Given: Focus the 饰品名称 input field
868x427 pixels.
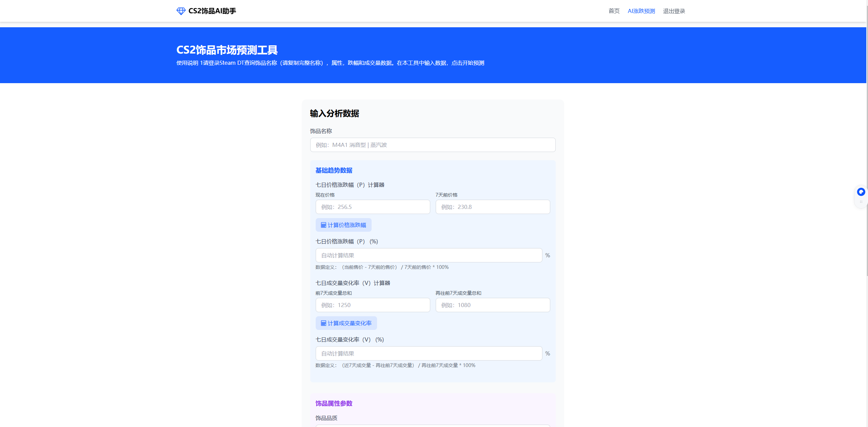Looking at the screenshot, I should coord(432,145).
